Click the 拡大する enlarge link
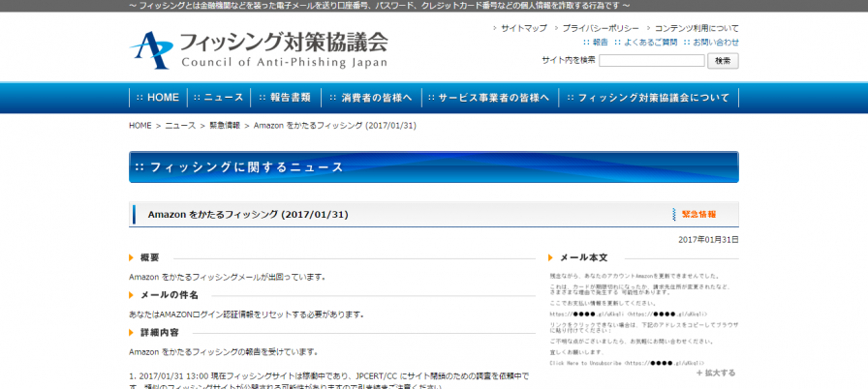The height and width of the screenshot is (389, 868). (x=716, y=373)
